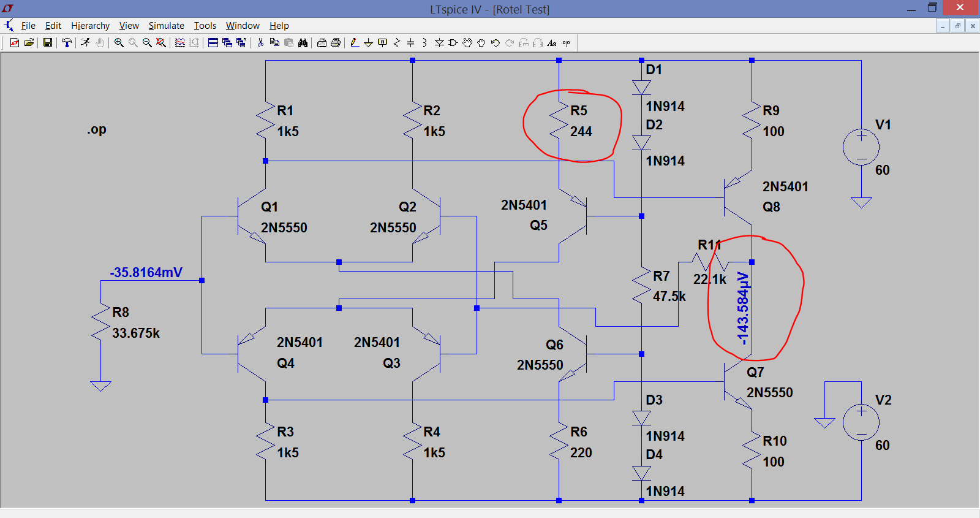Click the Open file folder icon

click(29, 43)
